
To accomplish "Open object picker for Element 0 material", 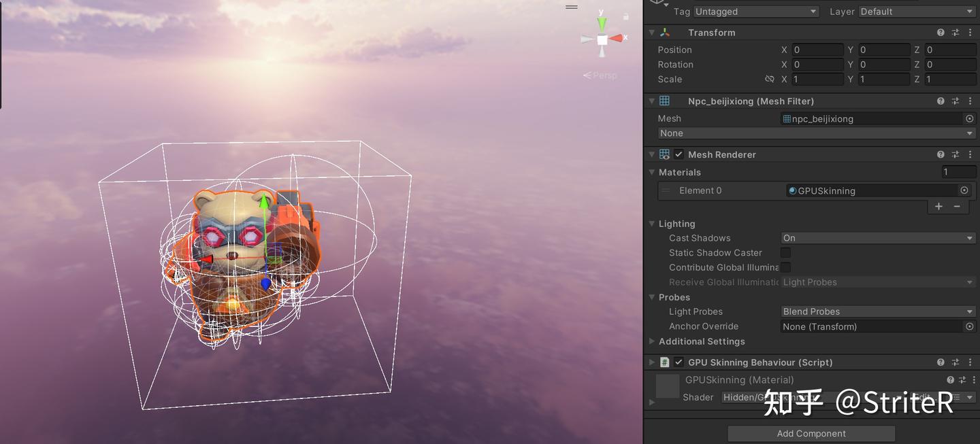I will click(x=964, y=190).
